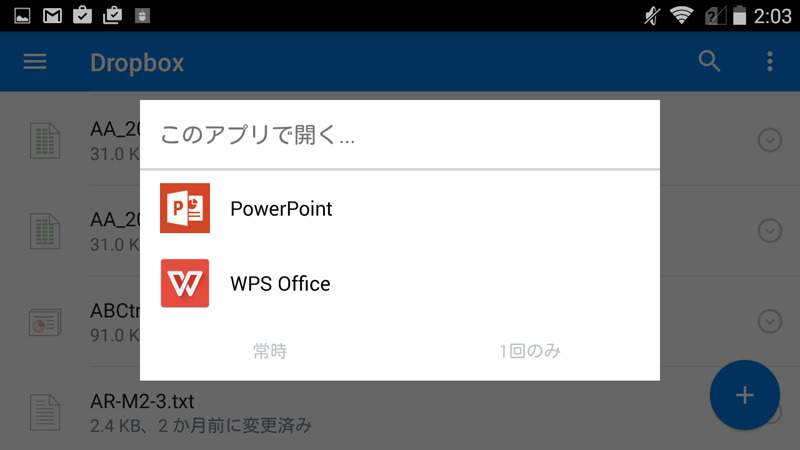Expand options for second AA_ spreadsheet file

point(769,231)
